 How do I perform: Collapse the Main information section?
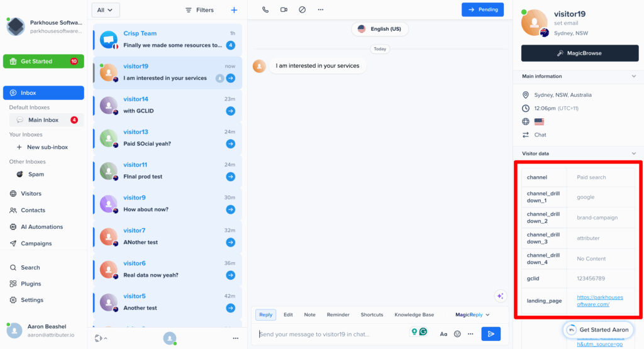click(633, 76)
